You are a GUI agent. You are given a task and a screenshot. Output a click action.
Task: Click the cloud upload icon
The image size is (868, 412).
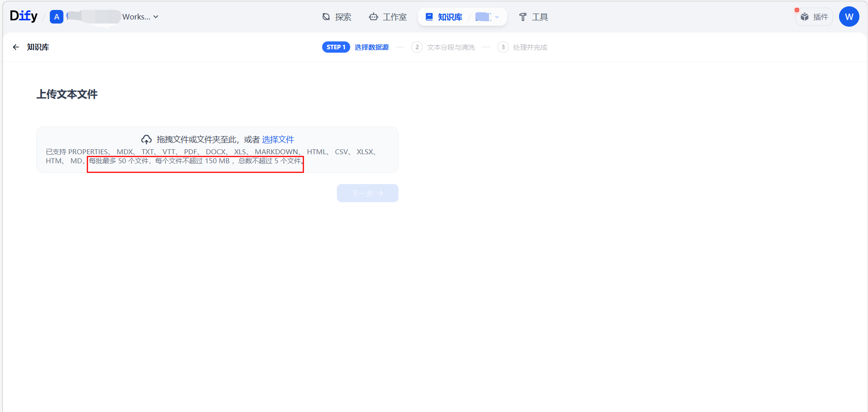146,139
